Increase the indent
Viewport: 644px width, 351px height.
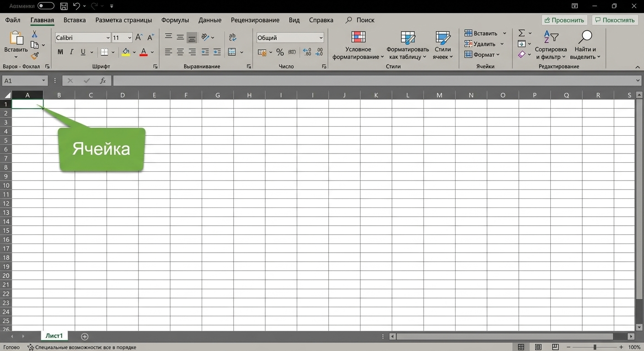[x=217, y=52]
